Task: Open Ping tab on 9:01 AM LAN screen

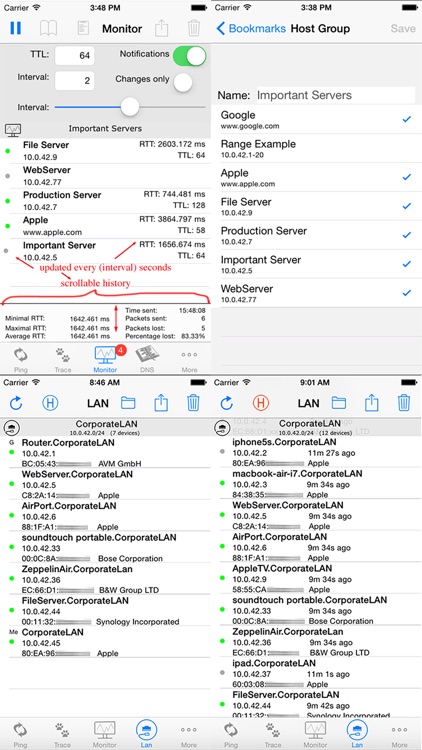Action: (x=231, y=734)
